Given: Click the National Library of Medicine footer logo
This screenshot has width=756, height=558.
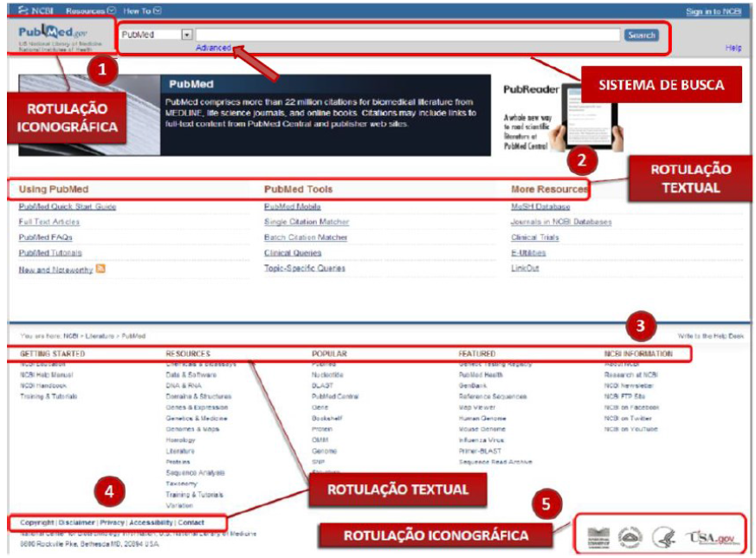Looking at the screenshot, I should tap(599, 538).
